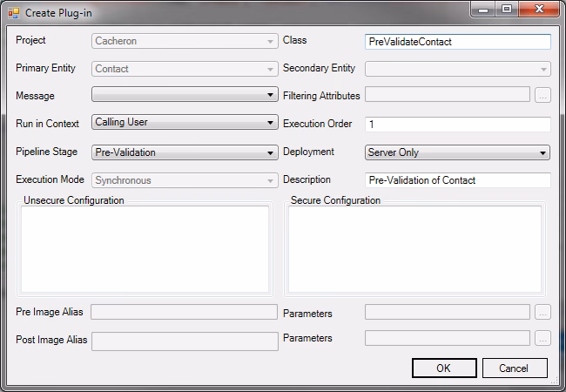Click the resize grip of the dialog
The height and width of the screenshot is (392, 566).
pos(554,380)
